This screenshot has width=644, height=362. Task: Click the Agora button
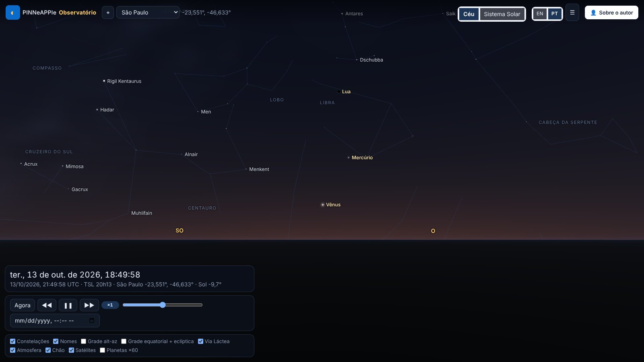point(23,305)
